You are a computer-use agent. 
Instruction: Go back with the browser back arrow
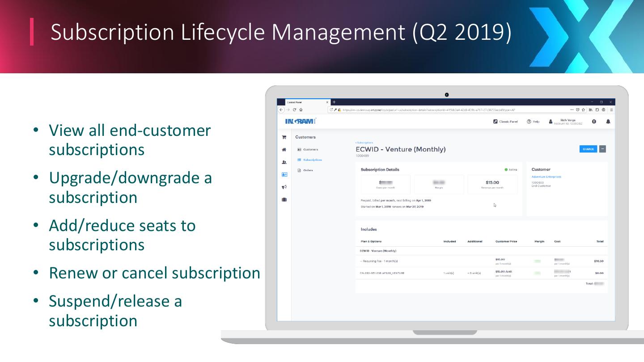pos(281,109)
